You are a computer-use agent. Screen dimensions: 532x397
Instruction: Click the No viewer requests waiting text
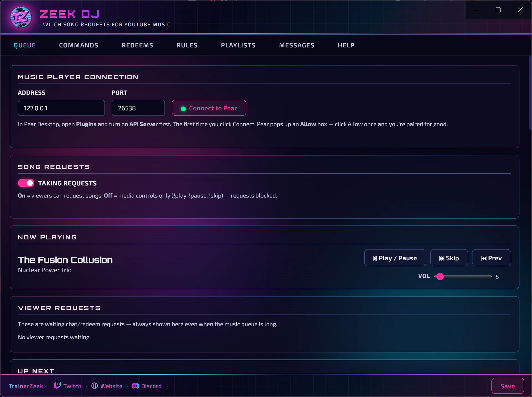click(54, 337)
